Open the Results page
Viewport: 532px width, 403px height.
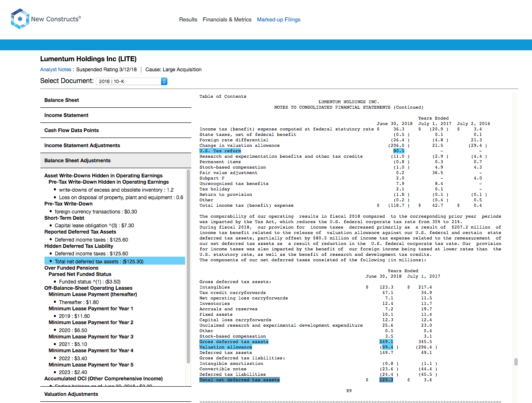pos(188,20)
